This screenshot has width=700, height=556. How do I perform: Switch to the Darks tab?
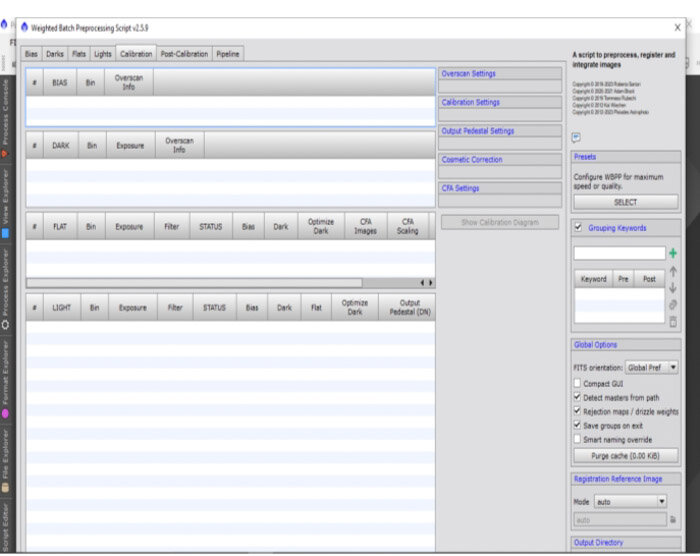tap(55, 54)
